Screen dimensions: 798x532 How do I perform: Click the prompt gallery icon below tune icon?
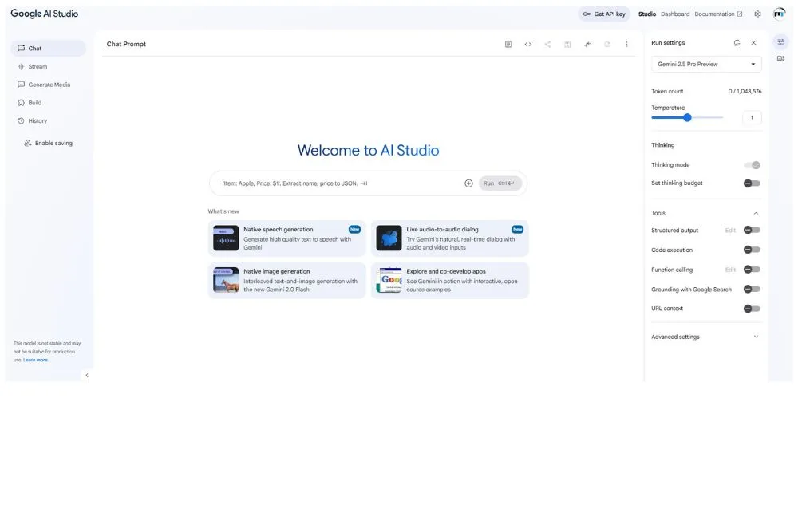click(780, 58)
